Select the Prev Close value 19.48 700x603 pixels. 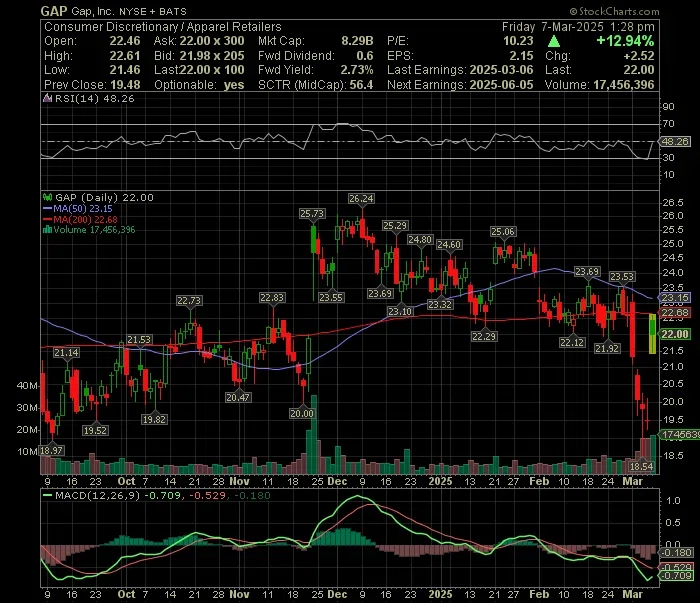[x=125, y=85]
